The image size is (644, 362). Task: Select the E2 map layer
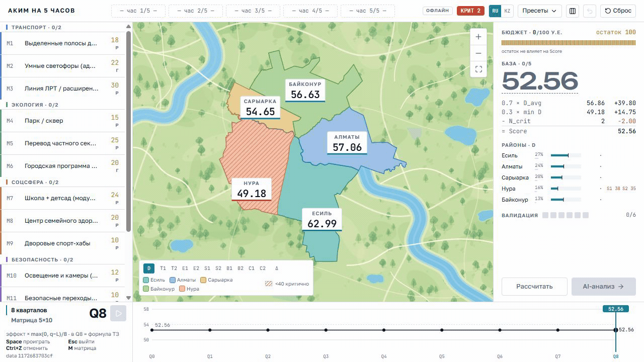196,268
